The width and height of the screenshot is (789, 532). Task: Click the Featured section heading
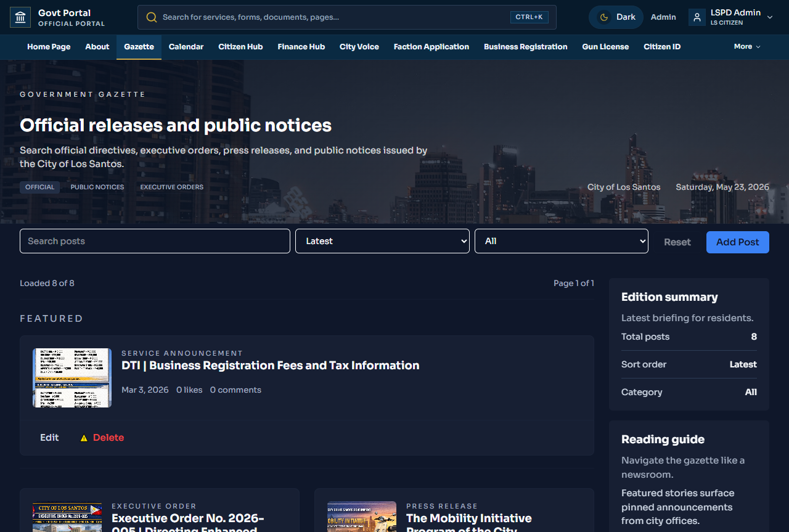(51, 319)
